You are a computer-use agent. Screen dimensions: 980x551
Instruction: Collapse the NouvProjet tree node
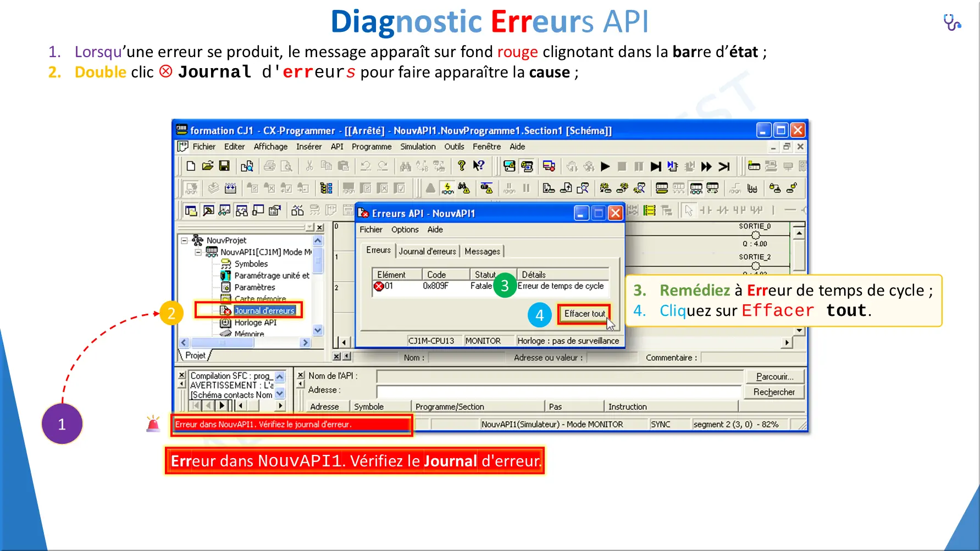pyautogui.click(x=185, y=241)
